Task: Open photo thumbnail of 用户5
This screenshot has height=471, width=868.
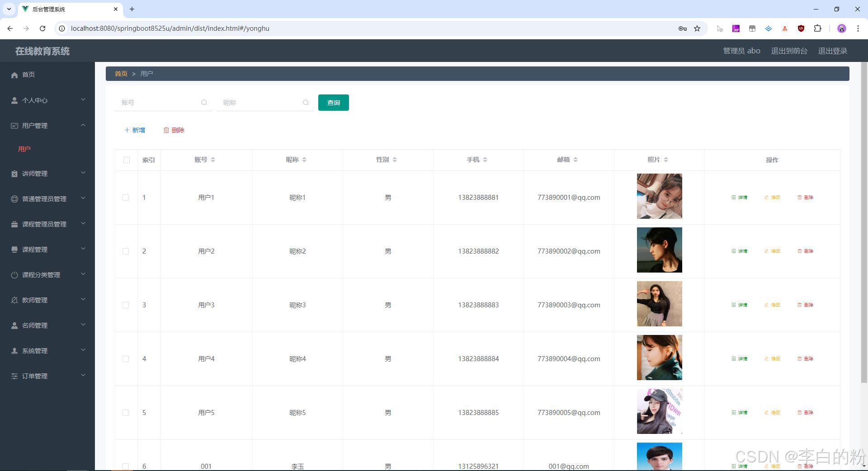Action: pyautogui.click(x=660, y=411)
